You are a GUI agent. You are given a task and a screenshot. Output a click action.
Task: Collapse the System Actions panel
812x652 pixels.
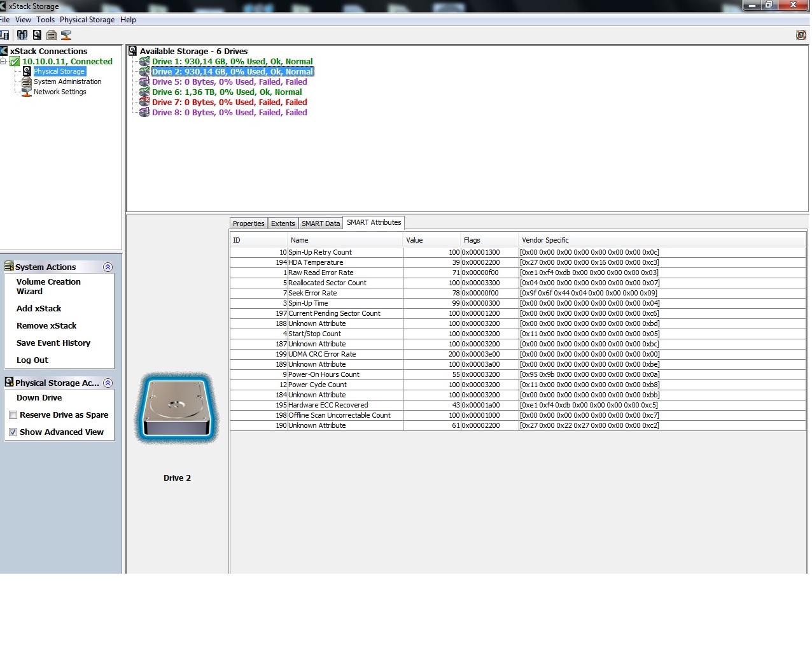(108, 267)
